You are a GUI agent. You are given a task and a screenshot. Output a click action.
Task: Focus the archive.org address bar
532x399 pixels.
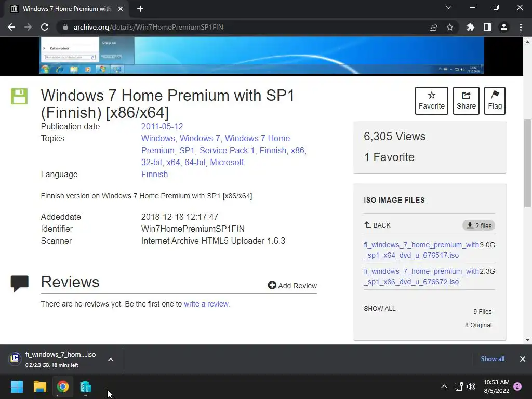tap(237, 27)
